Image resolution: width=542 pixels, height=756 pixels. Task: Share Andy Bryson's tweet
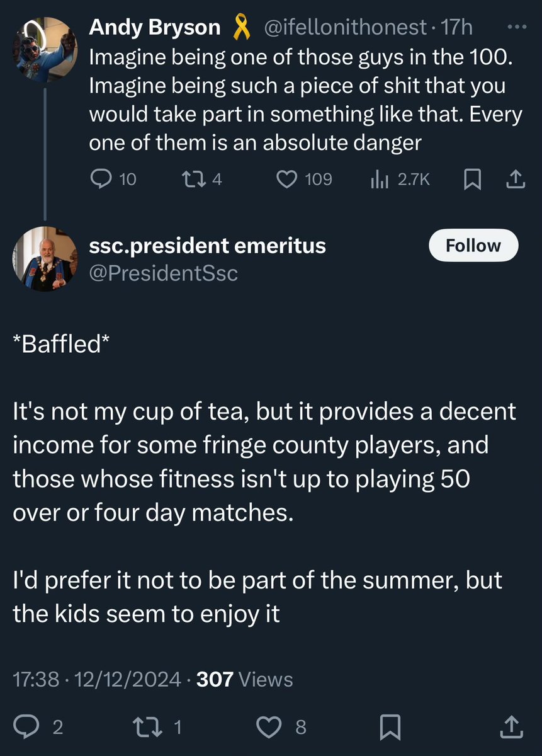[515, 180]
